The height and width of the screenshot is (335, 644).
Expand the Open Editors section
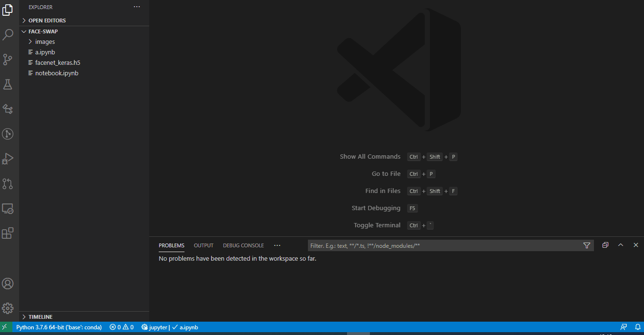[x=84, y=20]
